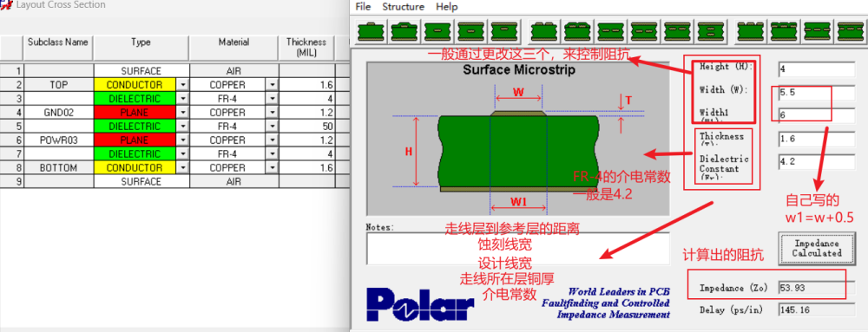868x332 pixels.
Task: Select the BOTTOM subclass name cell
Action: point(59,168)
